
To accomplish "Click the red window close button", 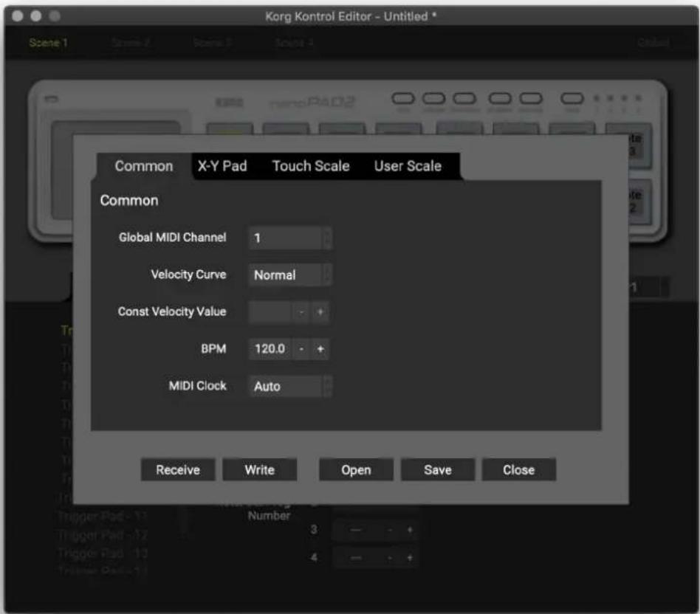I will pyautogui.click(x=18, y=16).
